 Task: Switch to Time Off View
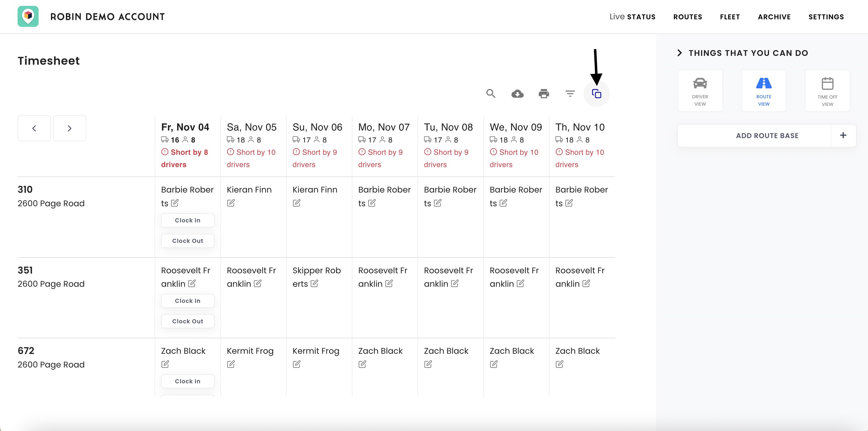click(827, 91)
